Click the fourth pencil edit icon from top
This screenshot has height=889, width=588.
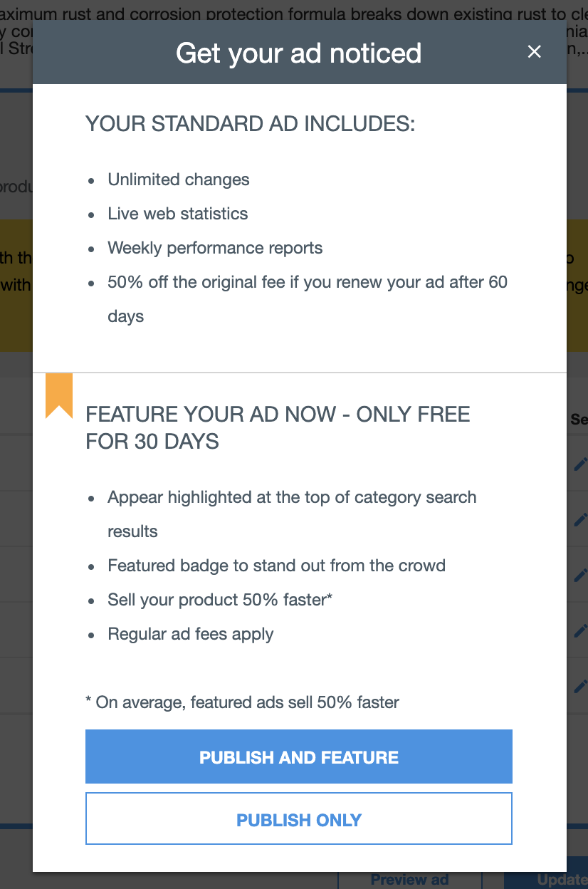coord(580,630)
